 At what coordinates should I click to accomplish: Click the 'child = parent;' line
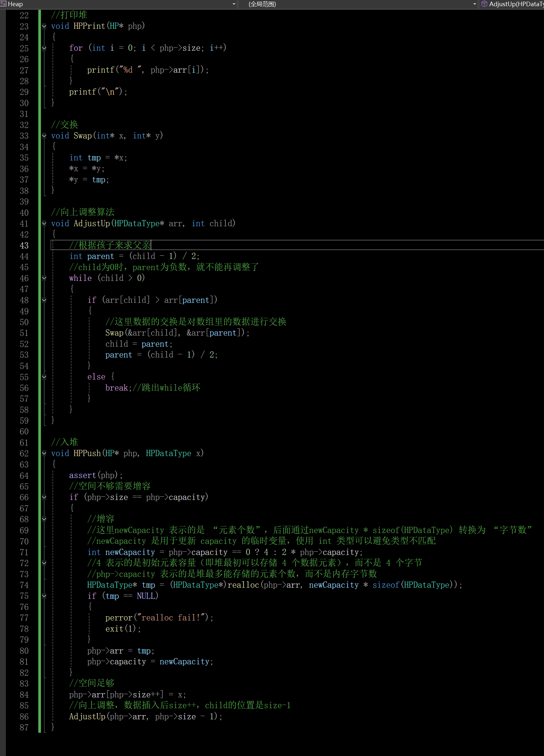[139, 344]
